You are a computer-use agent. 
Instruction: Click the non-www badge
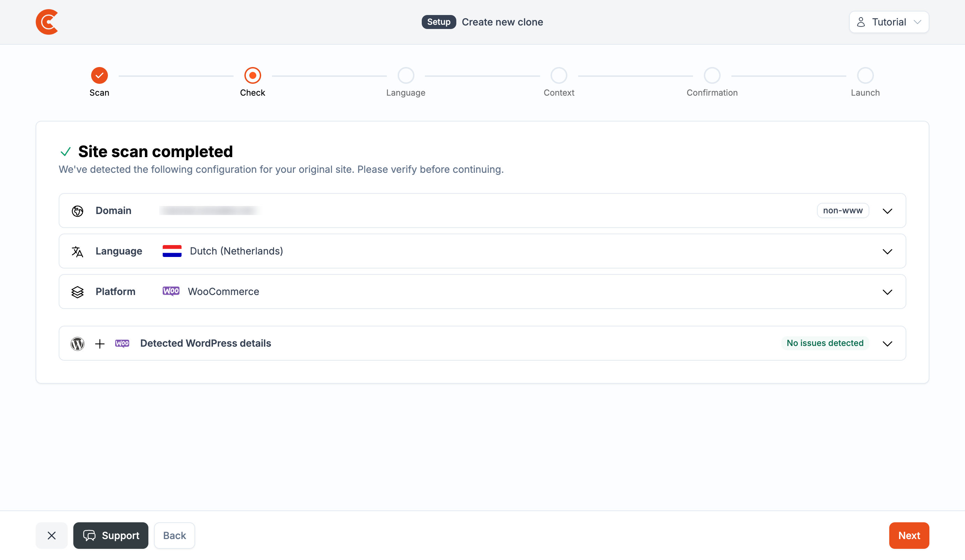tap(842, 211)
